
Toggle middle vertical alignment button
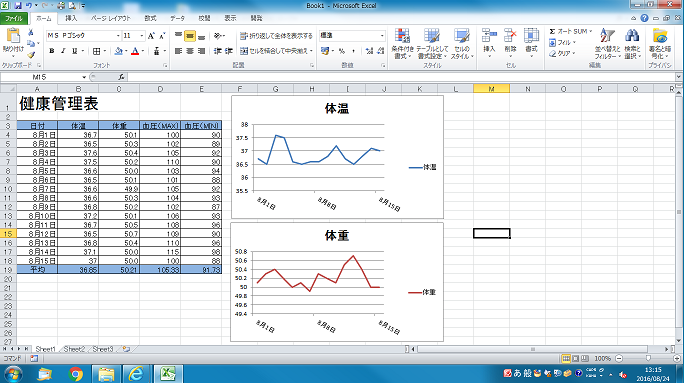[190, 36]
